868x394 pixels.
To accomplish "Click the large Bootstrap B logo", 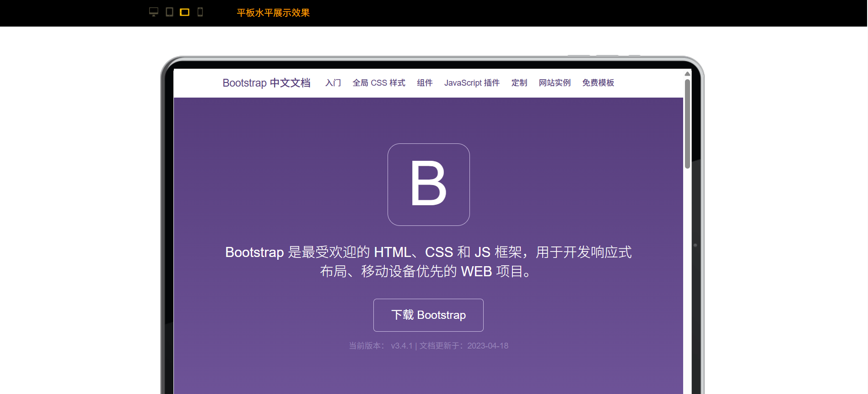I will tap(429, 185).
